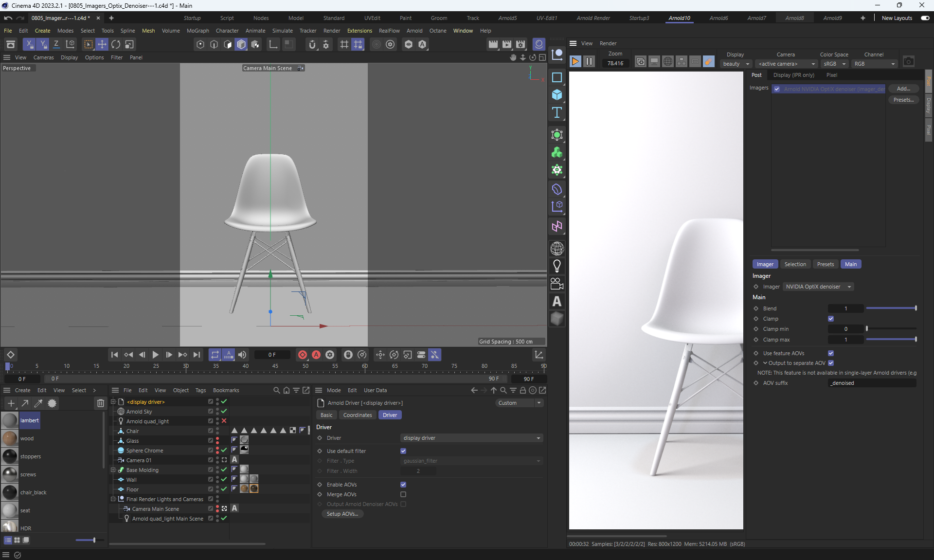The height and width of the screenshot is (560, 934).
Task: Open the Imager type dropdown
Action: (818, 287)
